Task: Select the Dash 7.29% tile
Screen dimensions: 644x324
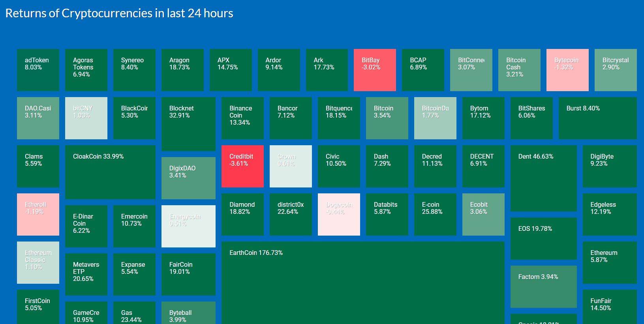Action: (387, 166)
